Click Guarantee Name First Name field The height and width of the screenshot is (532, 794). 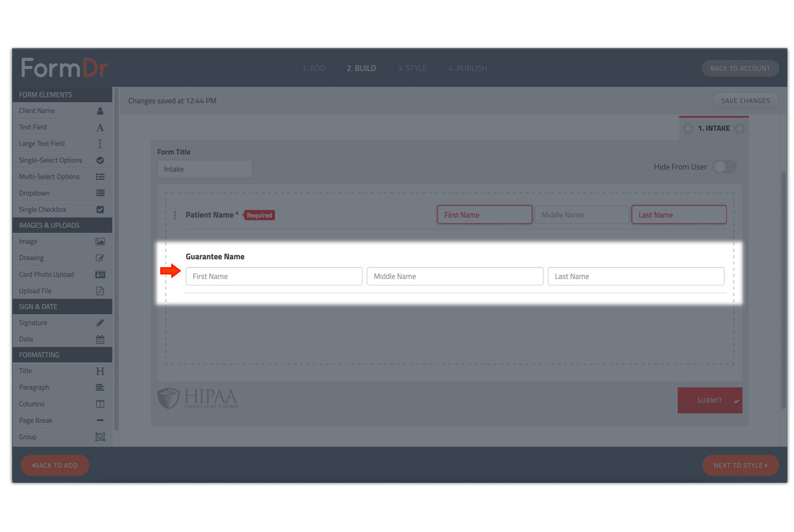pyautogui.click(x=274, y=276)
